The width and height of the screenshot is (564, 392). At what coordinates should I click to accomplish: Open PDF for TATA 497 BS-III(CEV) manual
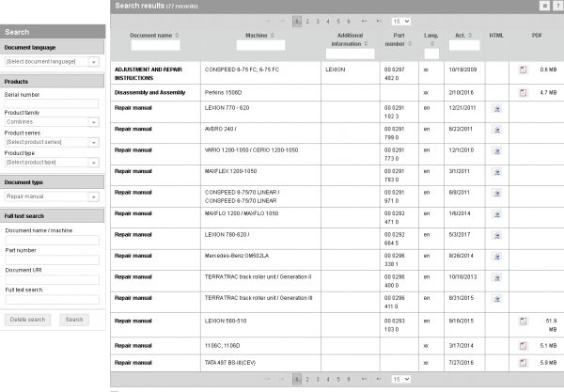[523, 363]
